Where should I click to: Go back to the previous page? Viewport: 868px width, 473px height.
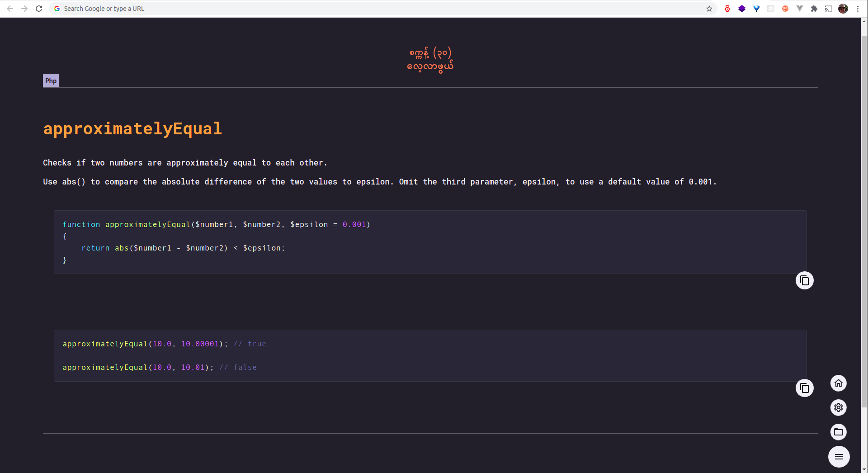[x=10, y=9]
